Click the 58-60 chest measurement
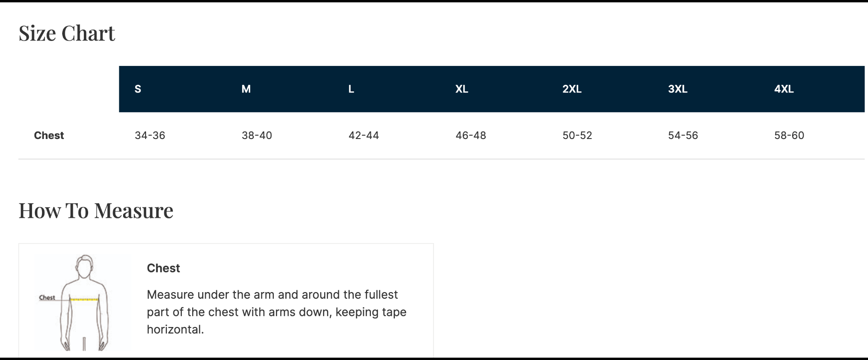 [789, 136]
